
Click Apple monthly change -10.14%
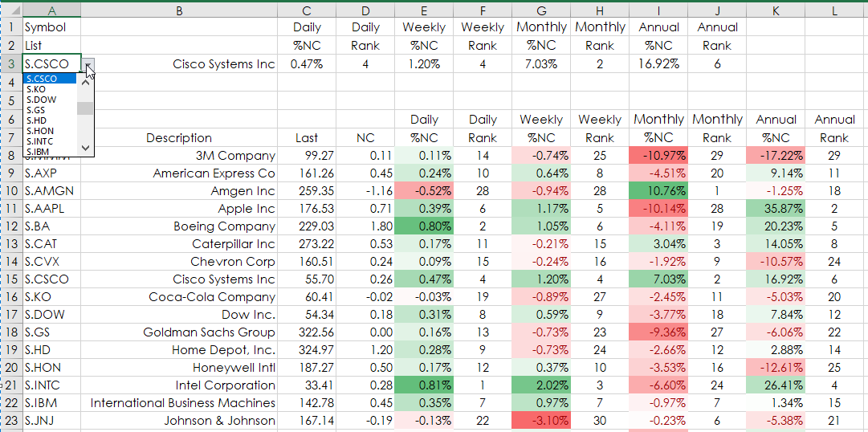658,209
